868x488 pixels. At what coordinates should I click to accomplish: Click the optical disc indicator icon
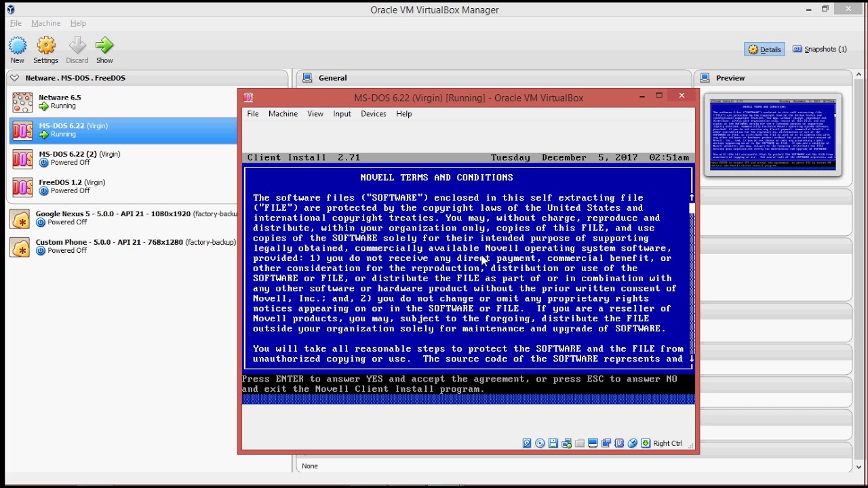tap(540, 443)
